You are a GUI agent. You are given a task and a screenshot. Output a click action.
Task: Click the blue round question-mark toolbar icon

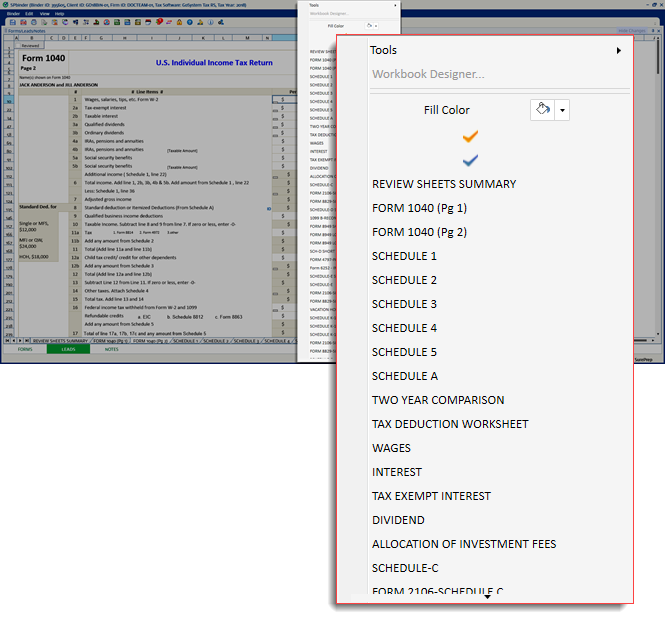190,22
